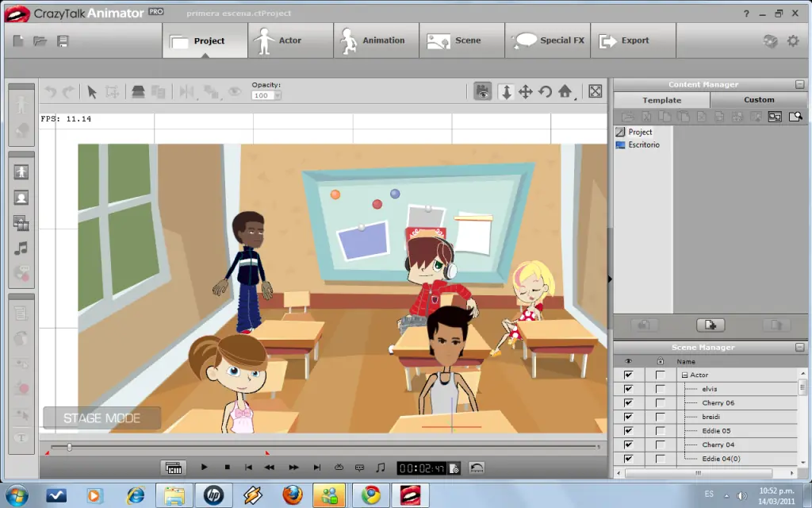Jump to the last frame
812x508 pixels.
[x=317, y=467]
